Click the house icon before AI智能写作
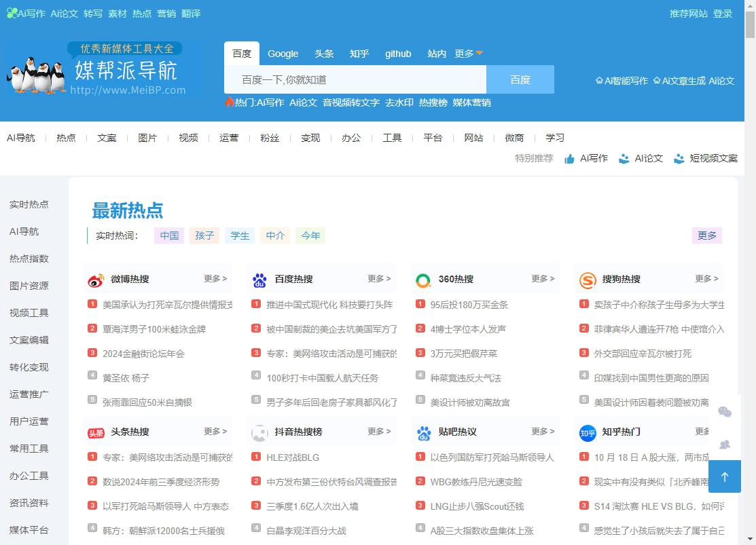The image size is (756, 545). pos(599,81)
